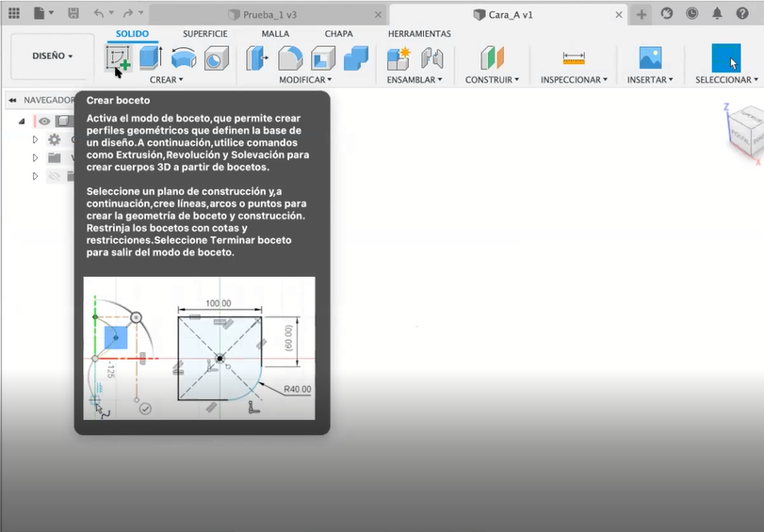Screen dimensions: 764x532
Task: Expand the document settings gear row
Action: 35,139
